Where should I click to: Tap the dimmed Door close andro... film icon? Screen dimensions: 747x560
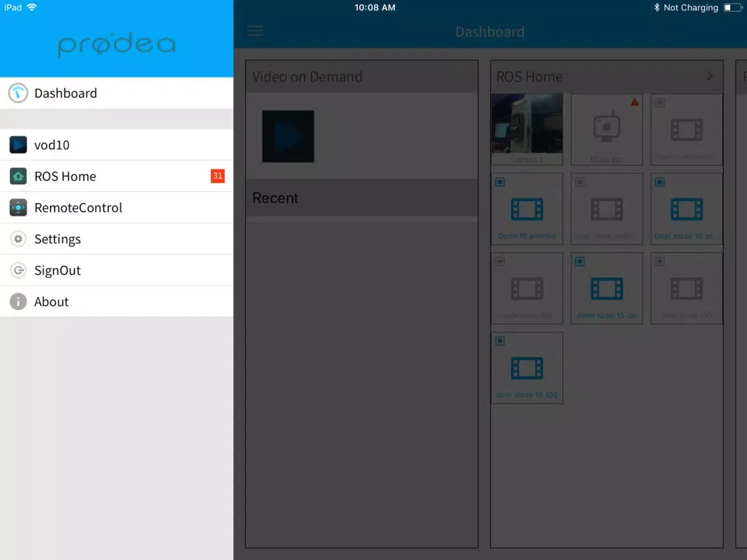pos(606,209)
